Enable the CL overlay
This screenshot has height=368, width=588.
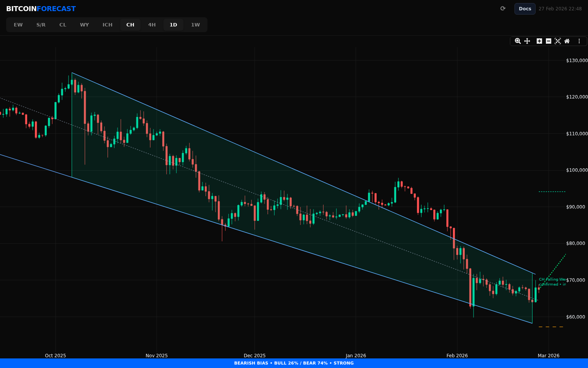click(x=63, y=25)
